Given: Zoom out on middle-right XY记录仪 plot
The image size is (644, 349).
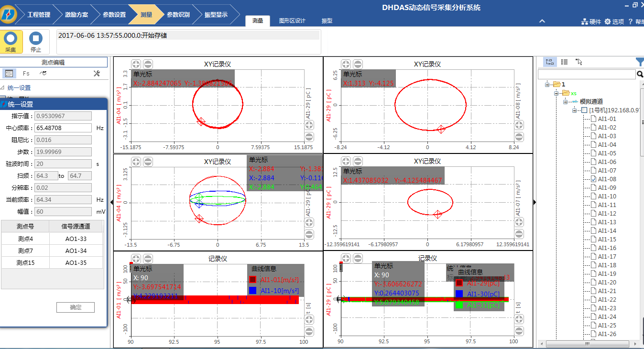Looking at the screenshot, I should pos(358,162).
